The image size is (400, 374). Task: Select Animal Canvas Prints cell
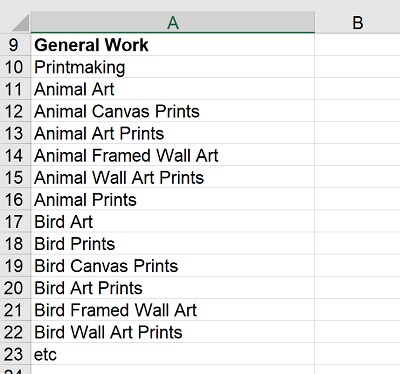click(173, 111)
